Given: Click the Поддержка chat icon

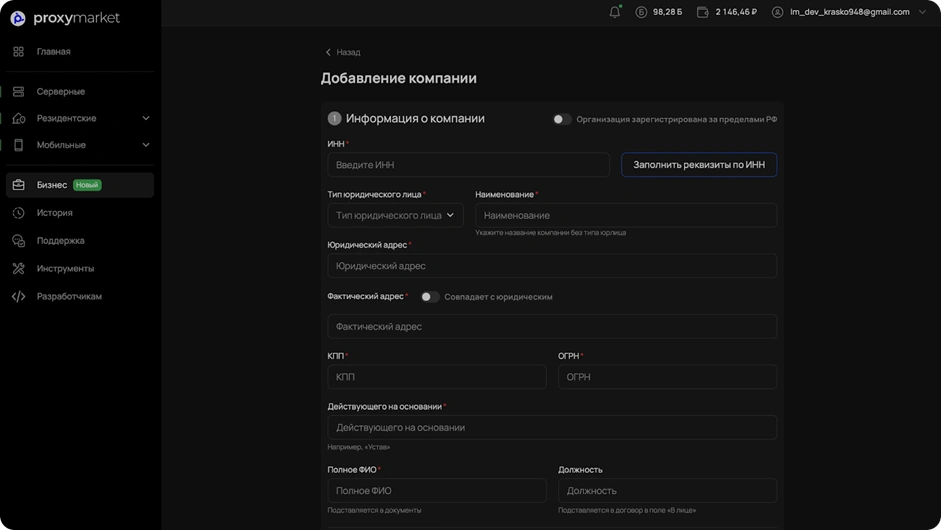Looking at the screenshot, I should pyautogui.click(x=19, y=241).
